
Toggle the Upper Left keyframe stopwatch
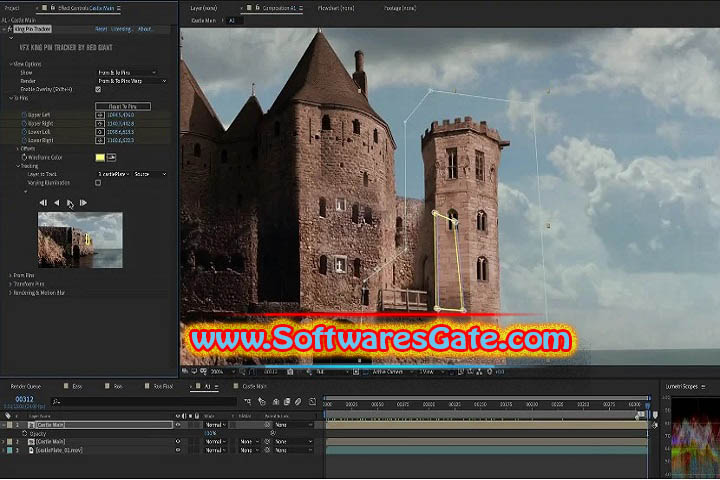24,115
